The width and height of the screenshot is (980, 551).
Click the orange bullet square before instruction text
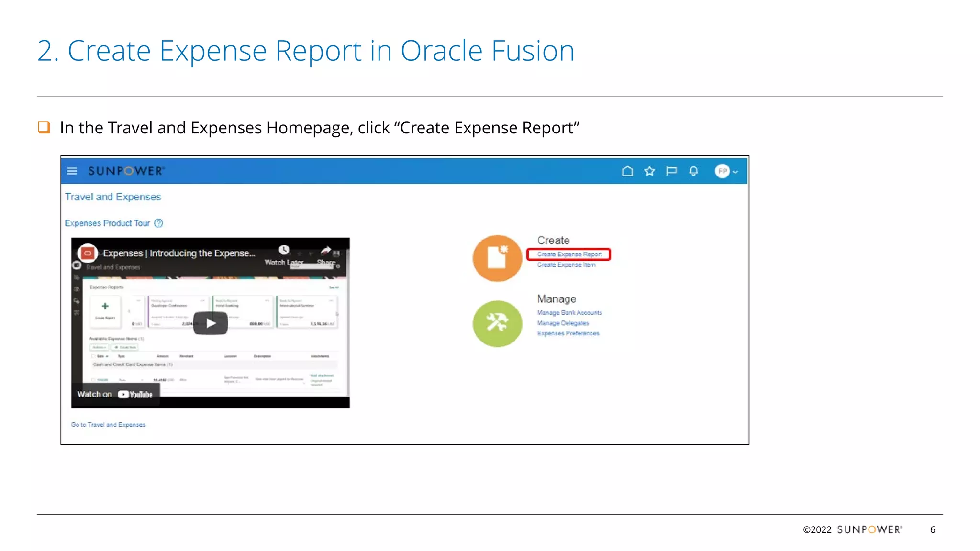pos(44,127)
